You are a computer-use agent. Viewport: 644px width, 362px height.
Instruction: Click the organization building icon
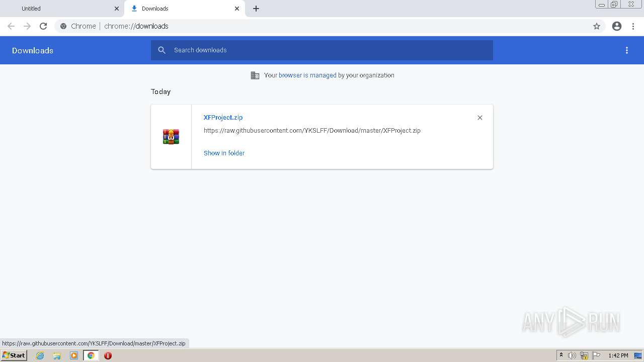pyautogui.click(x=255, y=75)
